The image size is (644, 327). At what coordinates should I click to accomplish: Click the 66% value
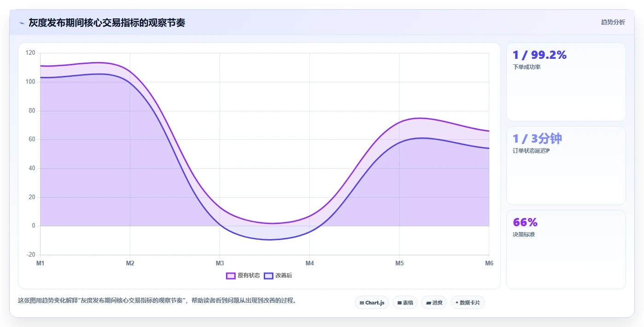(x=525, y=223)
